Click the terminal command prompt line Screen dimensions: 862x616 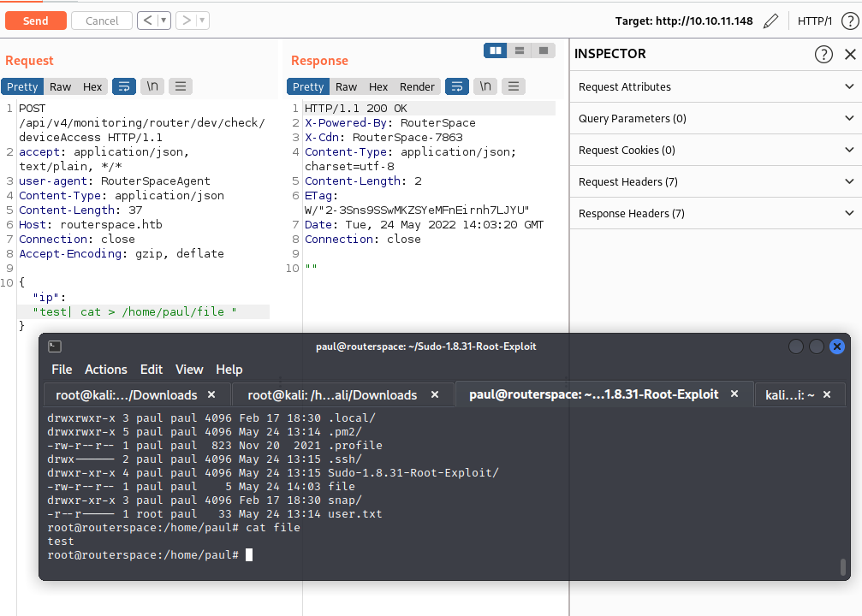pyautogui.click(x=150, y=555)
